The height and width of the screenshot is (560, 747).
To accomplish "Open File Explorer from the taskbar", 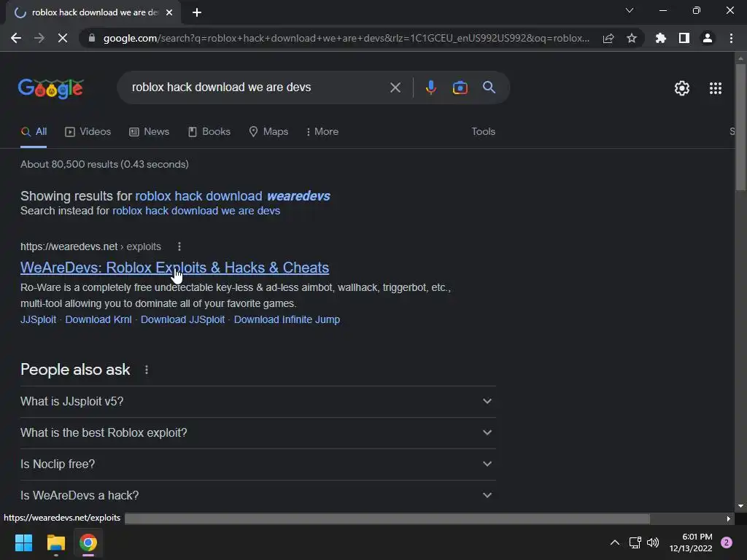I will coord(55,542).
